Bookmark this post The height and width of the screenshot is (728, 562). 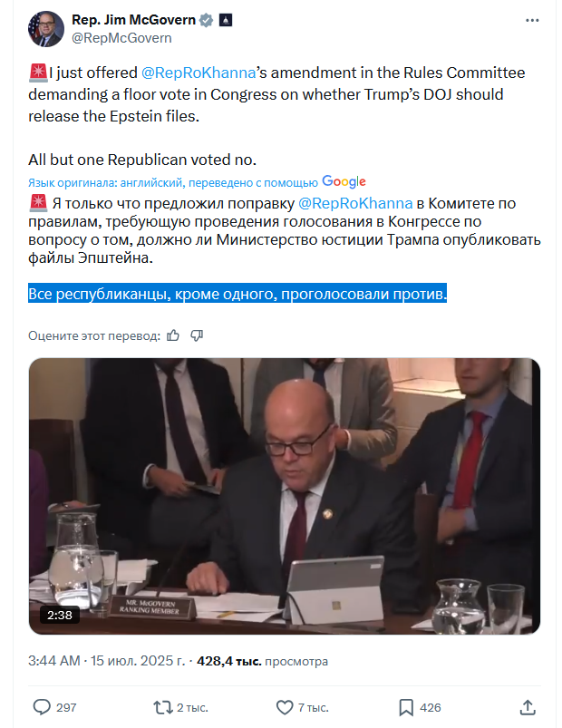[x=406, y=707]
